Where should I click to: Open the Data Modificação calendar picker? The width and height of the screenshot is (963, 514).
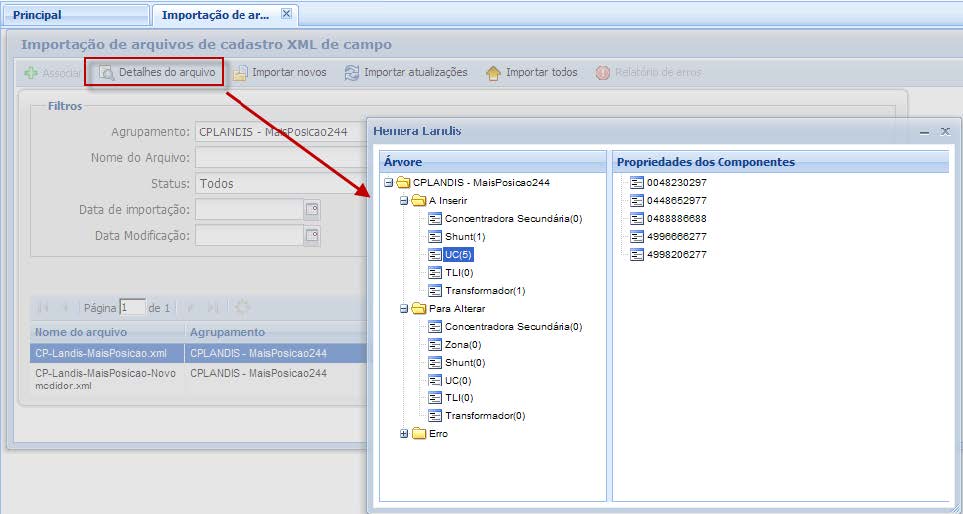point(312,236)
